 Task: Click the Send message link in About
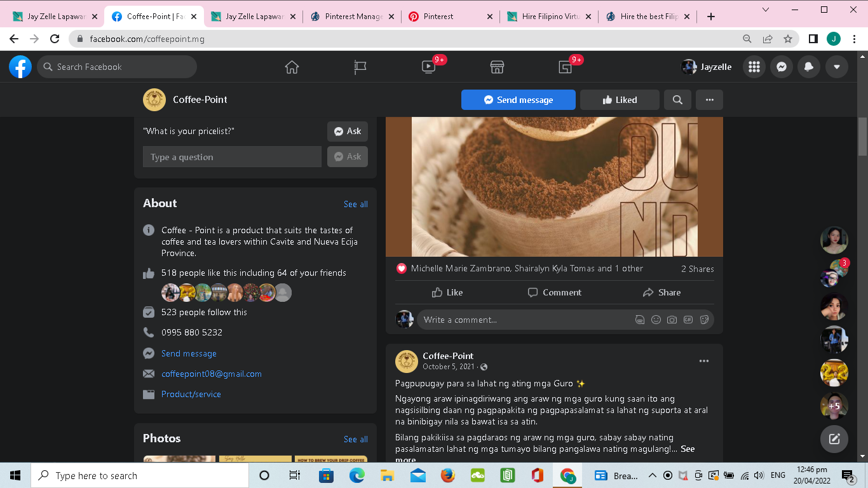click(x=189, y=353)
